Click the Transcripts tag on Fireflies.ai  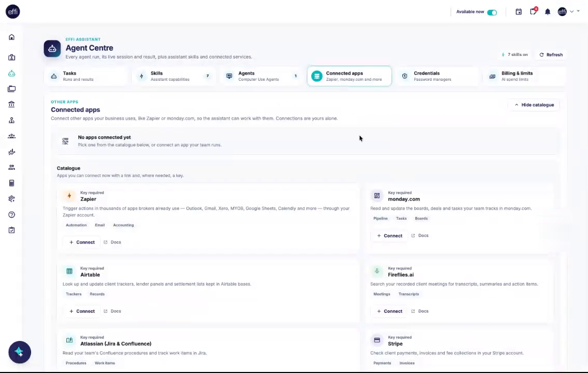pyautogui.click(x=409, y=294)
